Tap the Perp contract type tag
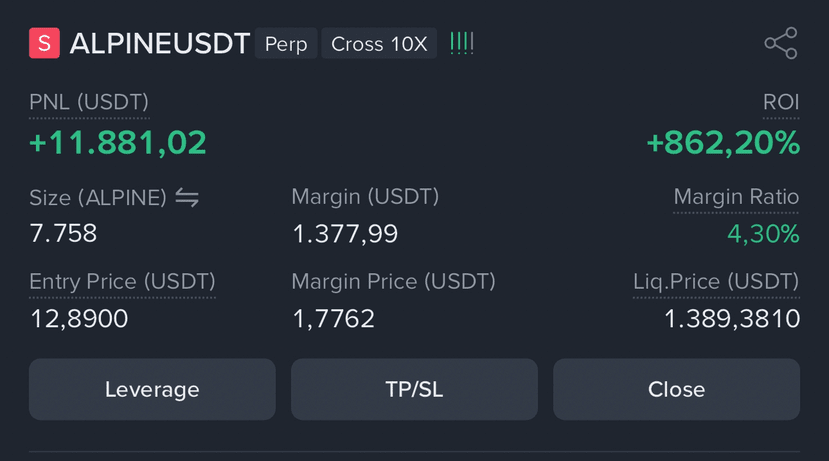Viewport: 829px width, 461px height. [286, 43]
